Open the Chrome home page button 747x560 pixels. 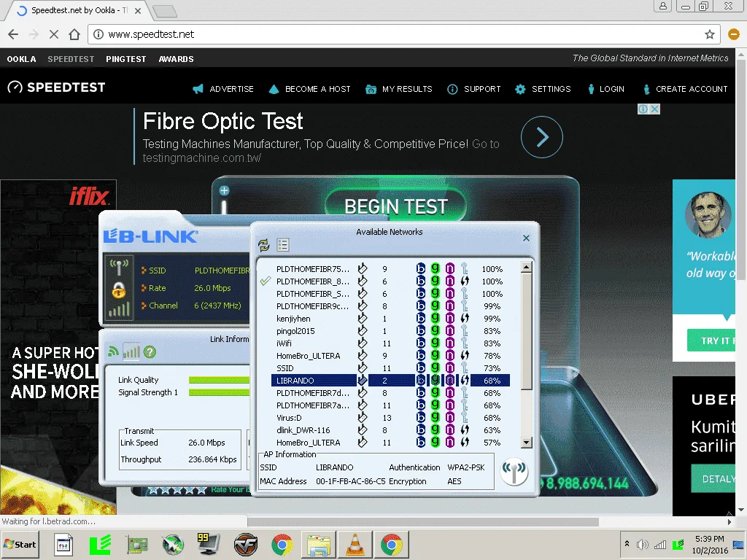(74, 34)
